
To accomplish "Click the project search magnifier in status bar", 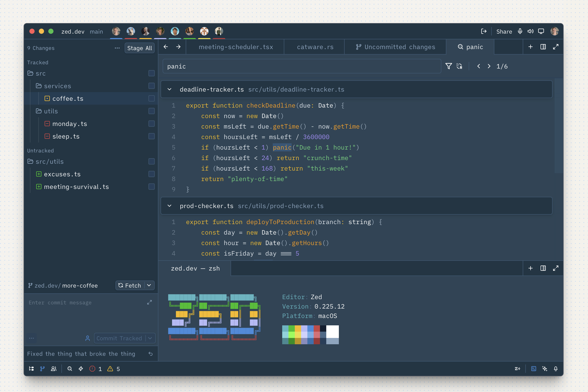I will point(70,369).
